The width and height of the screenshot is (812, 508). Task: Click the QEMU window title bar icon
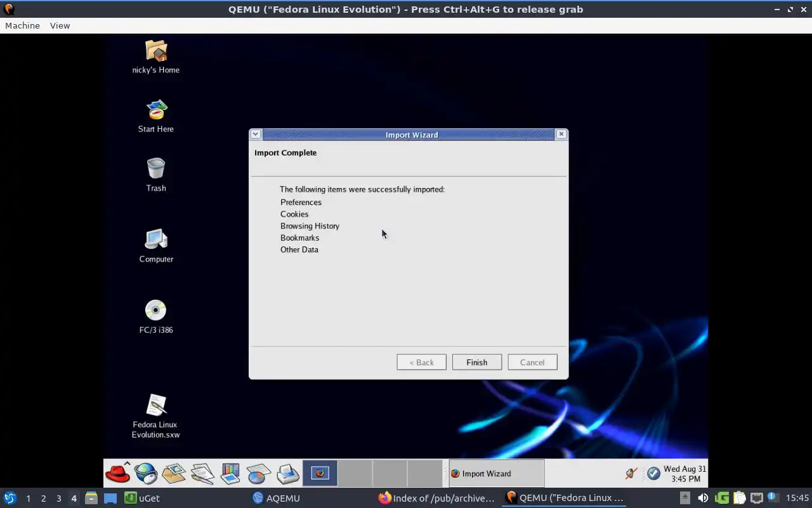tap(9, 10)
